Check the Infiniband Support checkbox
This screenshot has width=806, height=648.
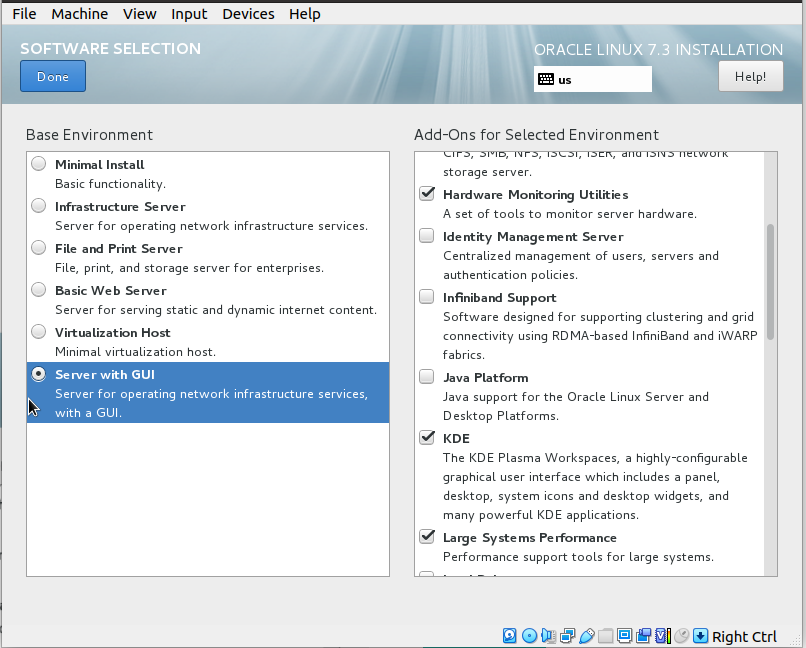(427, 297)
